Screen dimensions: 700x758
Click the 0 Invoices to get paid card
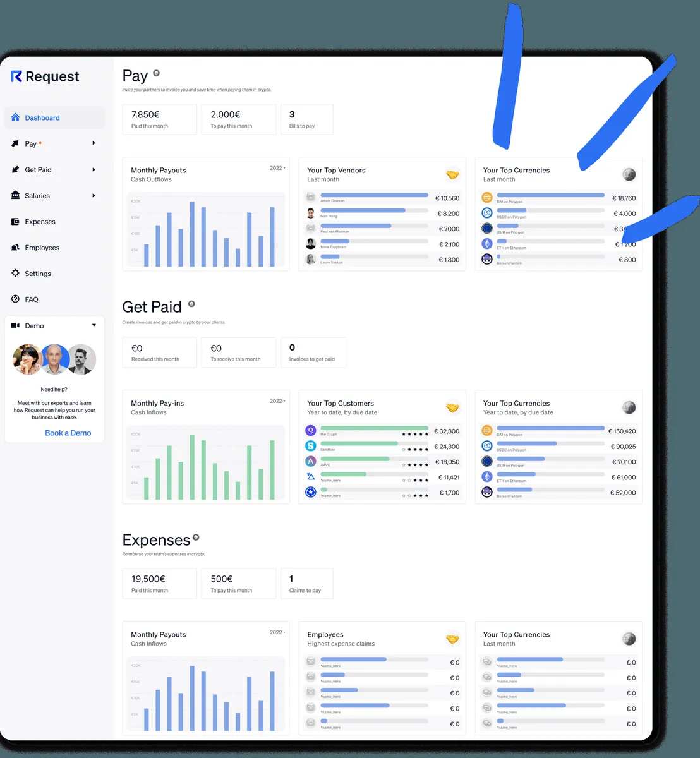[313, 352]
